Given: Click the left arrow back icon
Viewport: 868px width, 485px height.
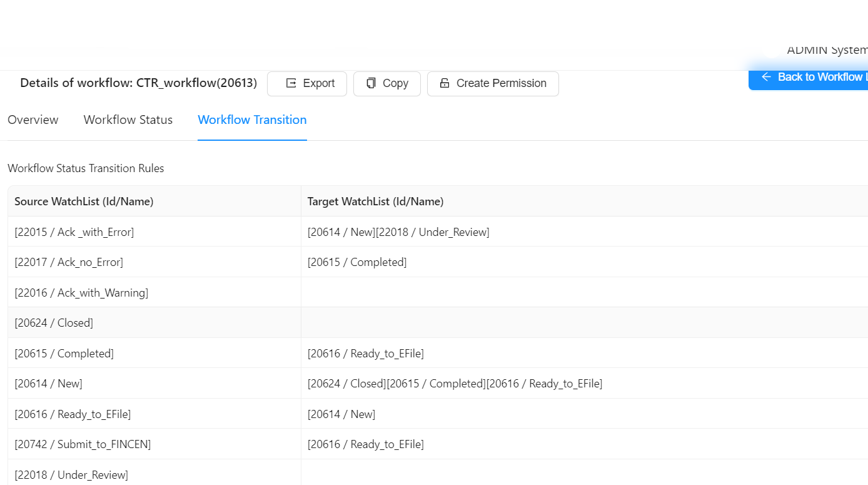Looking at the screenshot, I should click(x=766, y=77).
